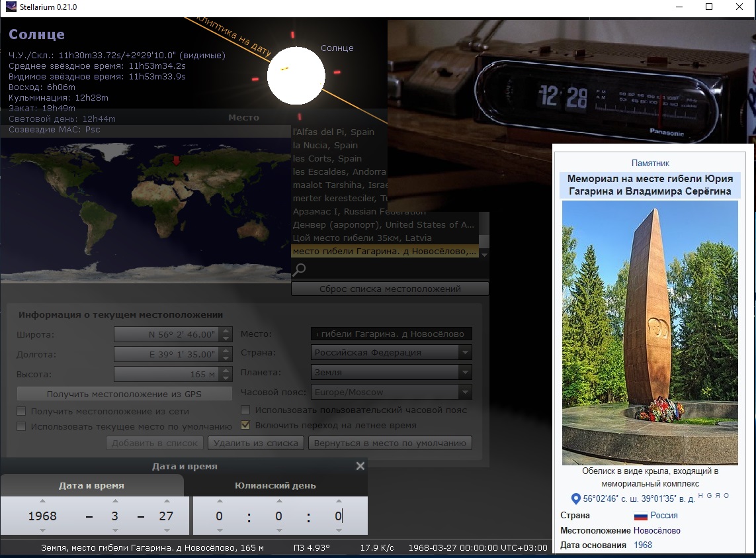Viewport: 756px width, 558px height.
Task: Select 'la Nucia, Spain' in location list
Action: 325,145
